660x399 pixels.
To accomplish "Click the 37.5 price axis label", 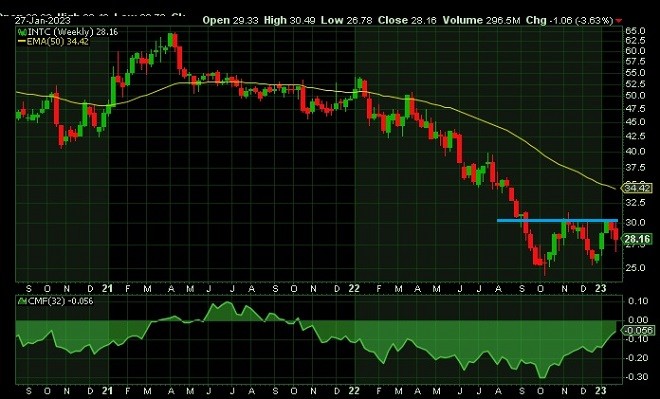I will (x=635, y=168).
